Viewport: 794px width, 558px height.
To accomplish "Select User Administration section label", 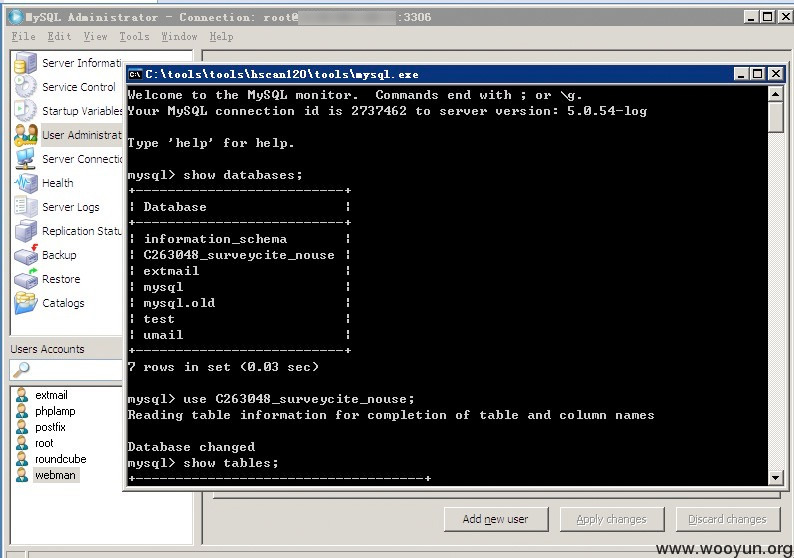I will click(82, 135).
